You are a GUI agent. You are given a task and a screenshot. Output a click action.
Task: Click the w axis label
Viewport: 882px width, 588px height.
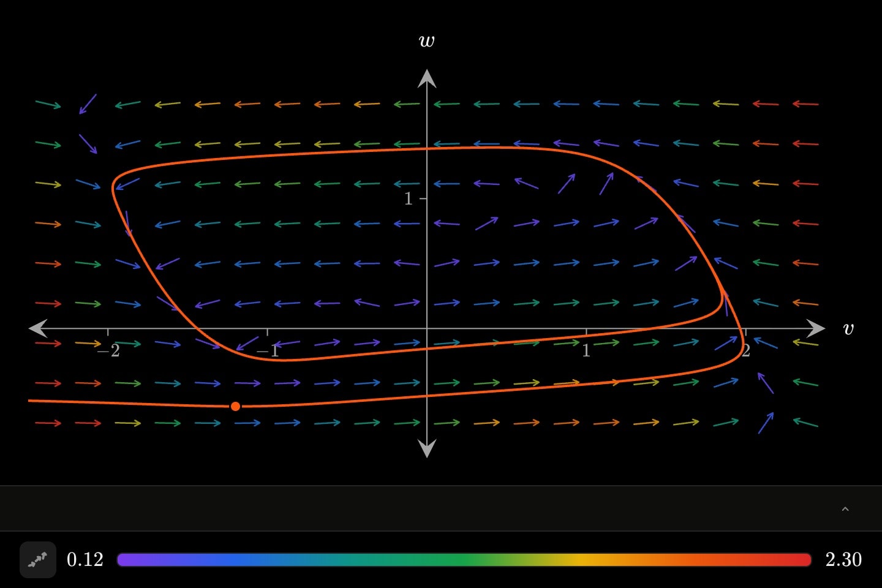click(x=427, y=41)
